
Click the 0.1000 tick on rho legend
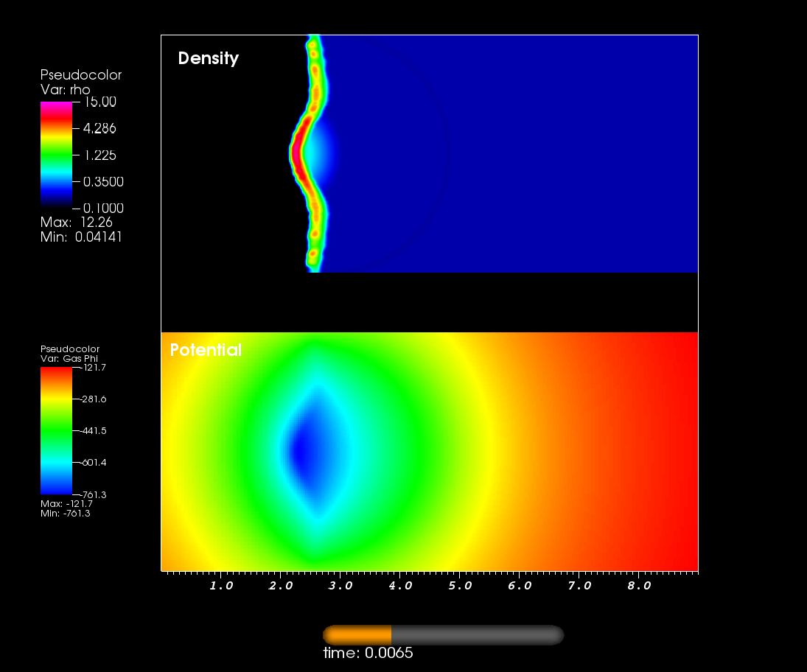(x=103, y=208)
